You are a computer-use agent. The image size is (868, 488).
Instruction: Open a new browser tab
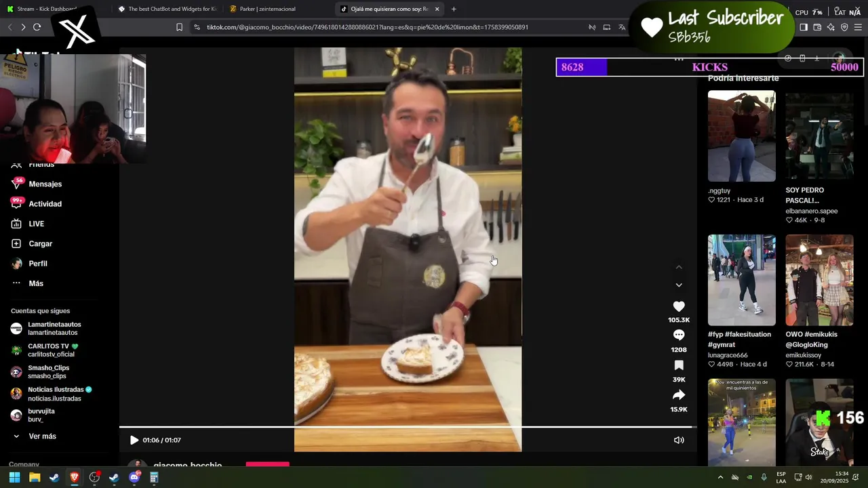(454, 9)
